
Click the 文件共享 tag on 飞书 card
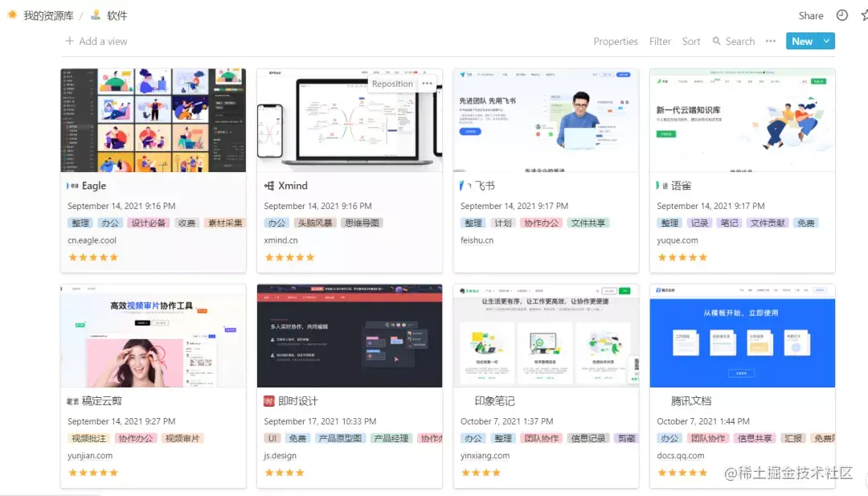pos(588,223)
